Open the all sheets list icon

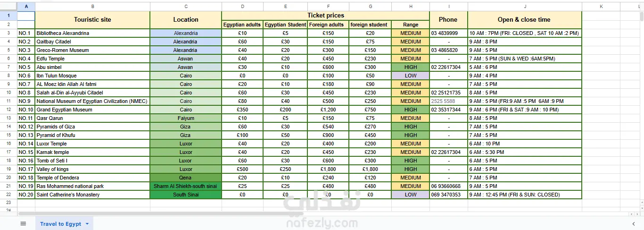[x=23, y=224]
